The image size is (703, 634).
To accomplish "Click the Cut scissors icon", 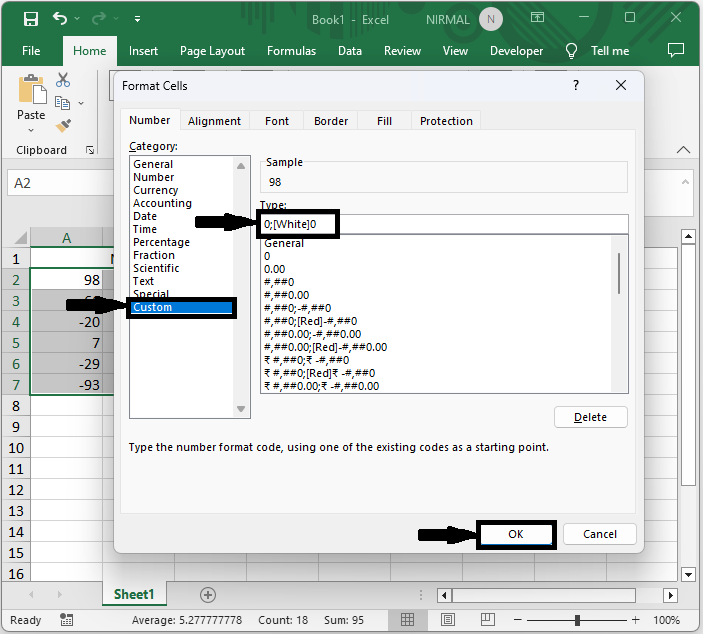I will 63,80.
